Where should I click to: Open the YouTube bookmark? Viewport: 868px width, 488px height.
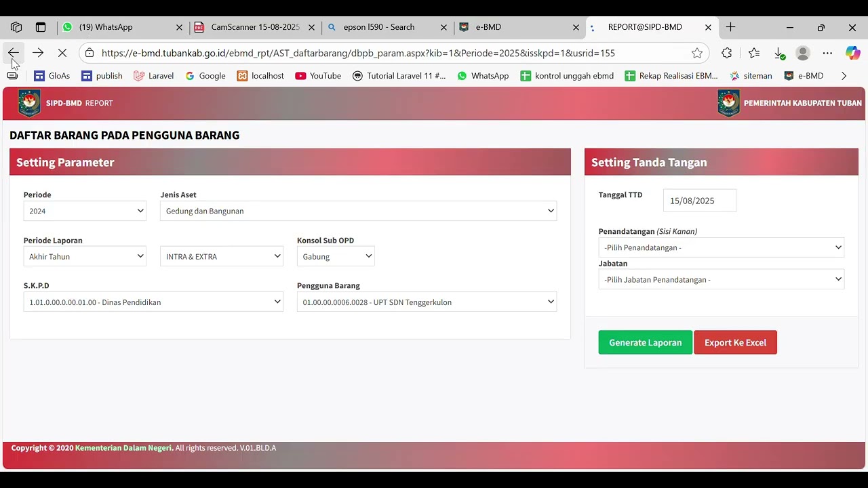318,76
